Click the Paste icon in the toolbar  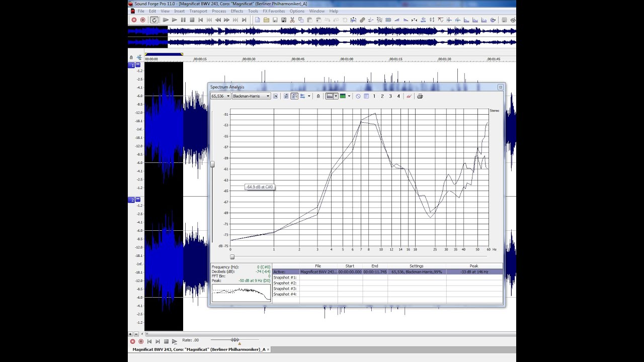click(x=310, y=20)
